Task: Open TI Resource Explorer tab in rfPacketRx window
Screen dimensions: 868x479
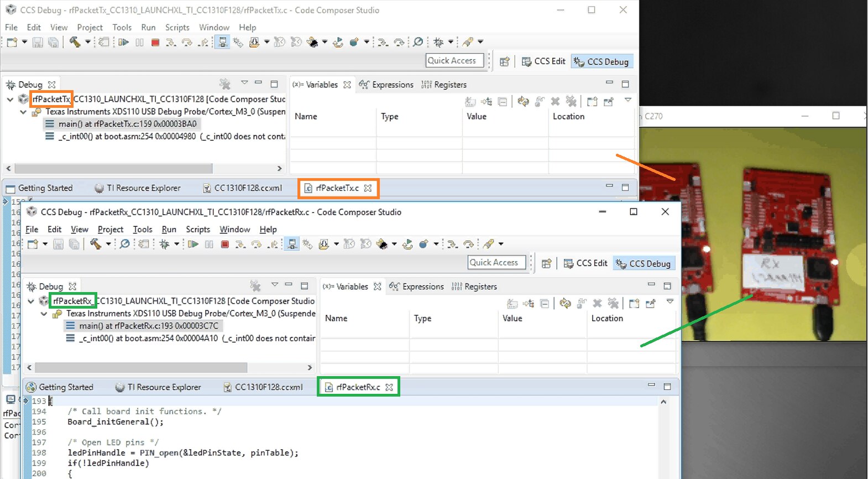Action: click(x=158, y=387)
